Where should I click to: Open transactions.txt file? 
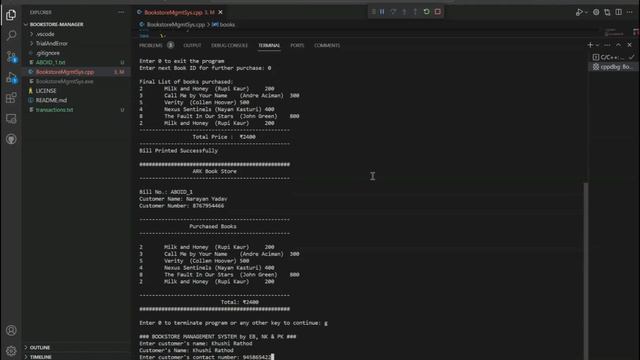pyautogui.click(x=54, y=110)
